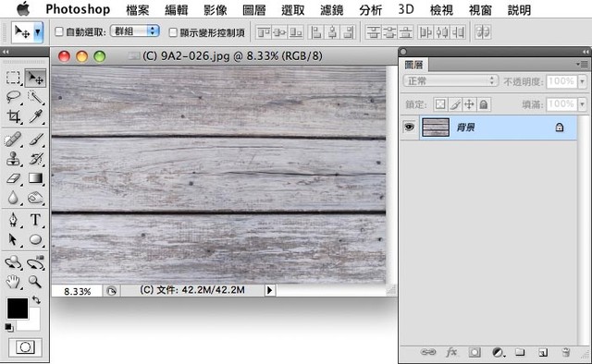Delete layer with the trash icon

pos(565,352)
